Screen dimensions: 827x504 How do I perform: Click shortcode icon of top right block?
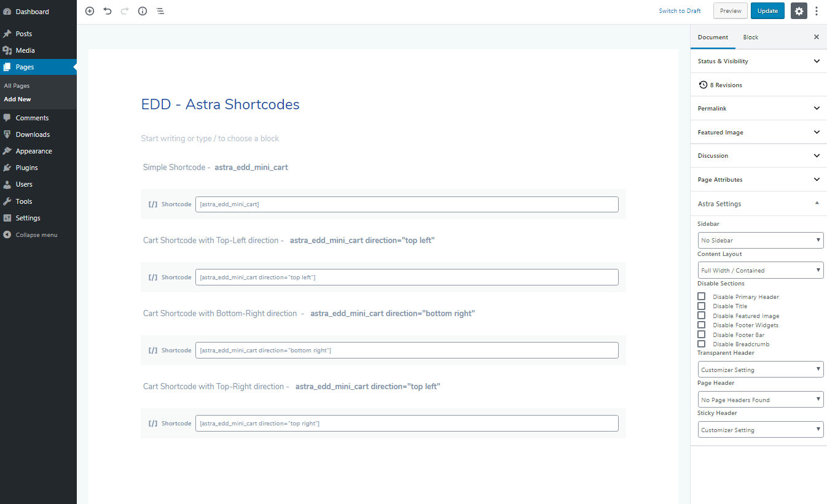pos(153,423)
